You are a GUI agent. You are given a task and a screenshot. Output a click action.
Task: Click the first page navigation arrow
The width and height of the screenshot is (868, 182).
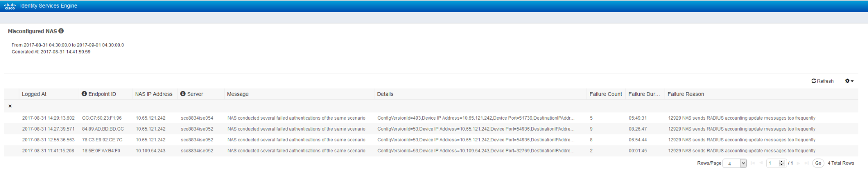click(x=753, y=163)
